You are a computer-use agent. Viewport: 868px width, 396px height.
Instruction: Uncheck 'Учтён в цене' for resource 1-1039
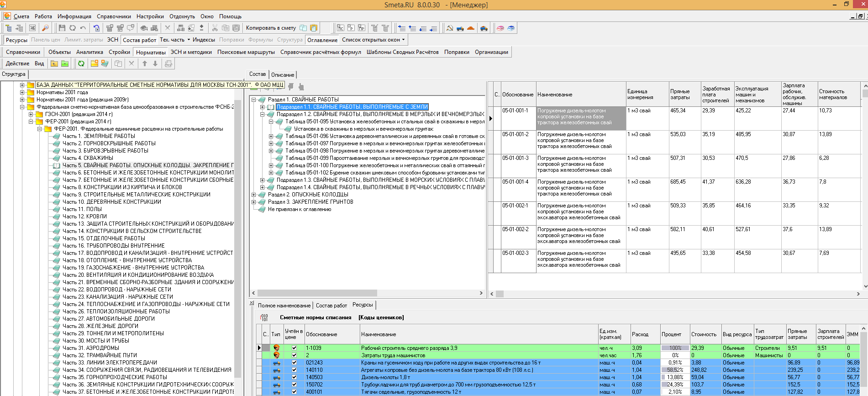(294, 348)
